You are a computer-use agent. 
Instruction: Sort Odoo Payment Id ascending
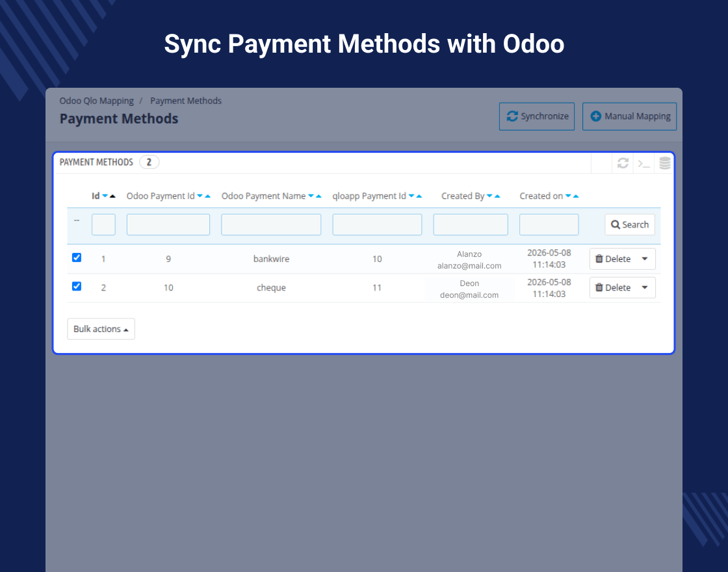[207, 196]
